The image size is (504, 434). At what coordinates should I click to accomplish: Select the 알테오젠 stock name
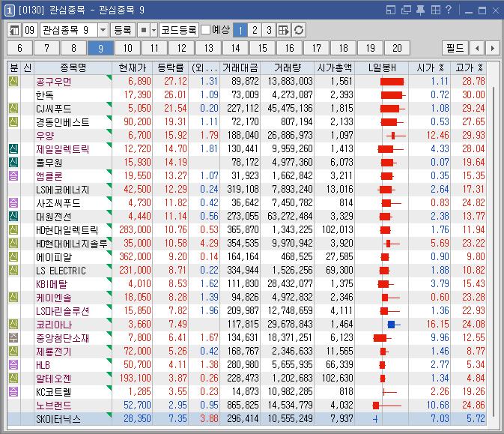(x=53, y=379)
